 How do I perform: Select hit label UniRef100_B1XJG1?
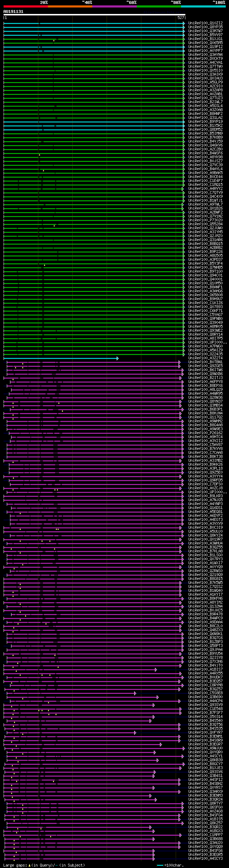pyautogui.click(x=205, y=39)
